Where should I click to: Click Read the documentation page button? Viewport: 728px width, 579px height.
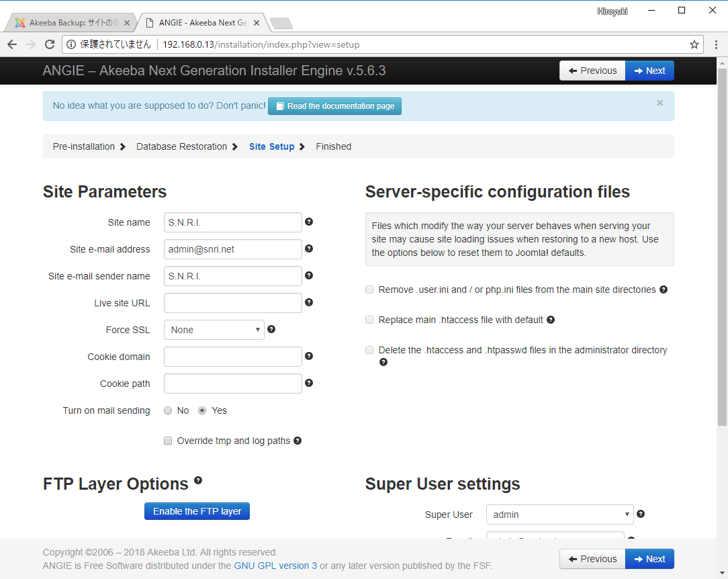coord(334,106)
